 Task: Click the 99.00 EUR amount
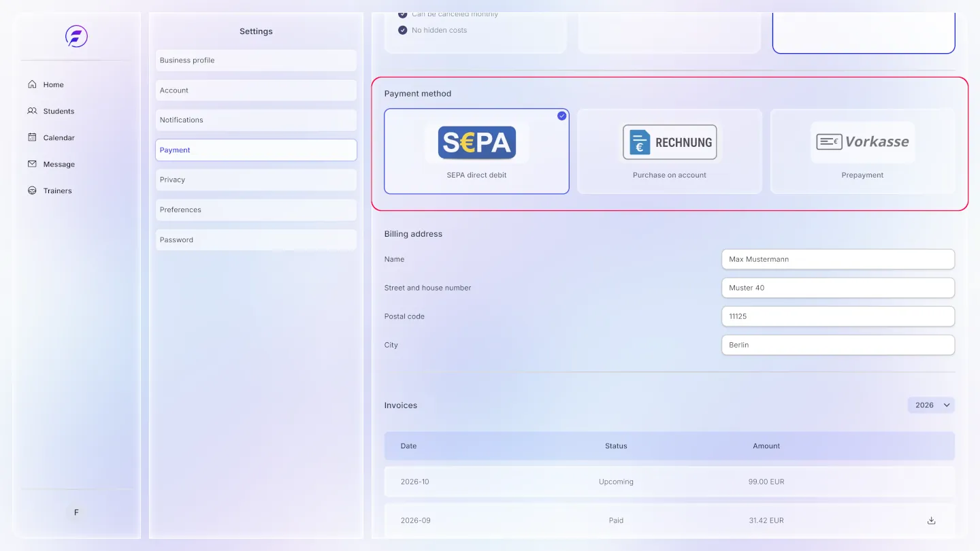766,482
